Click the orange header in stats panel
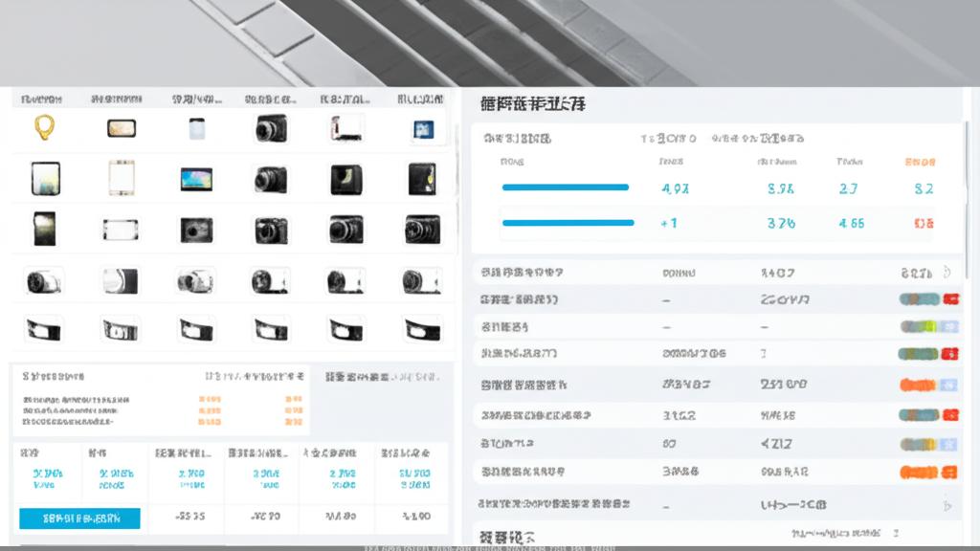980x551 pixels. pyautogui.click(x=920, y=162)
